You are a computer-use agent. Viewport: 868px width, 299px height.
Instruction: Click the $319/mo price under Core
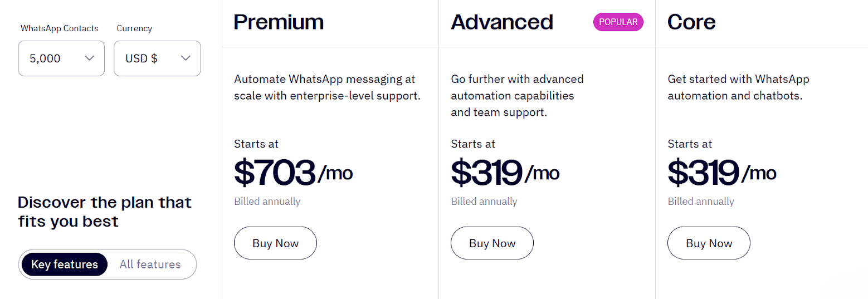click(721, 173)
